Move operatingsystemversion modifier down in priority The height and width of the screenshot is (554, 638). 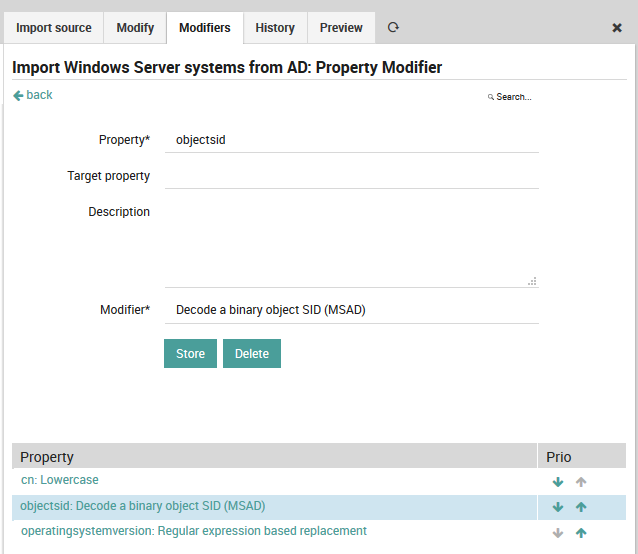(x=558, y=533)
